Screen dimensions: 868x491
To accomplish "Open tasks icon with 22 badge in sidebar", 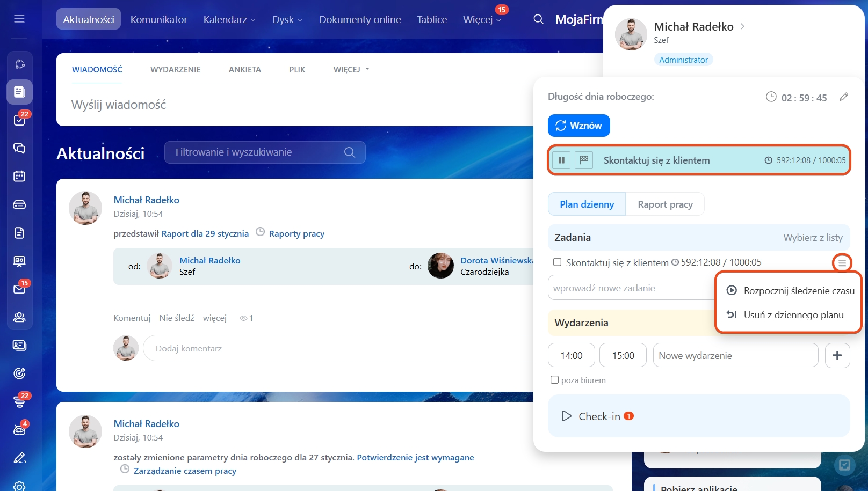I will (19, 120).
